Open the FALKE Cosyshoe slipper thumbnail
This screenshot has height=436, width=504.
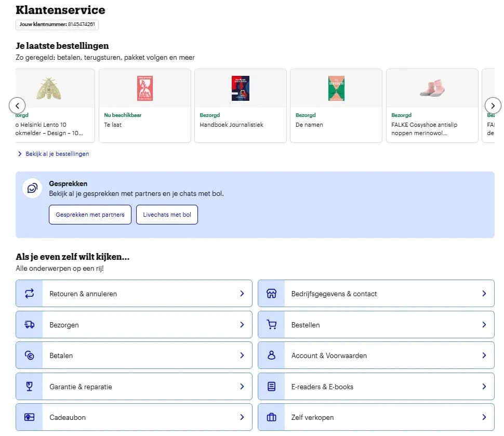pos(432,88)
